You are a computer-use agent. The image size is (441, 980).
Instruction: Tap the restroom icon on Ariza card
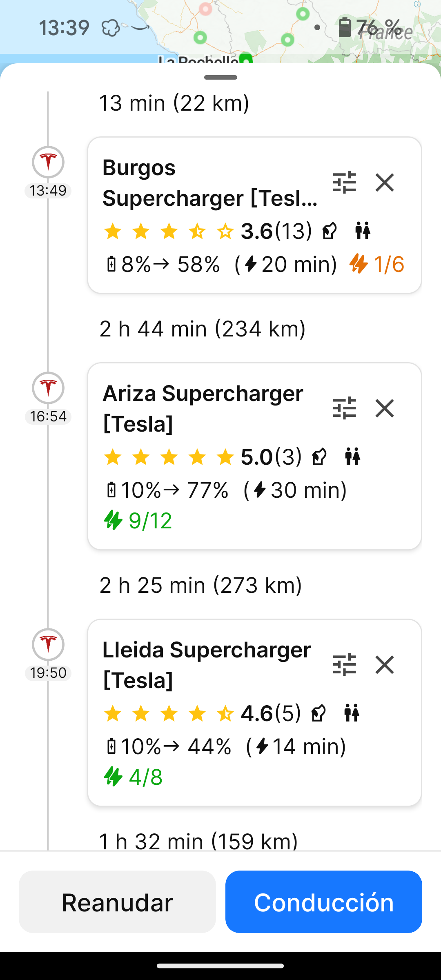pos(352,457)
